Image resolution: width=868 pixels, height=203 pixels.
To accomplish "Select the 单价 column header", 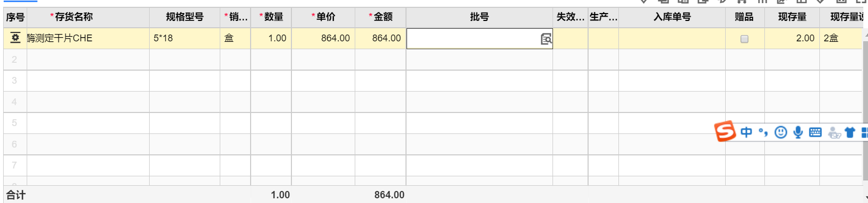I will (x=323, y=17).
